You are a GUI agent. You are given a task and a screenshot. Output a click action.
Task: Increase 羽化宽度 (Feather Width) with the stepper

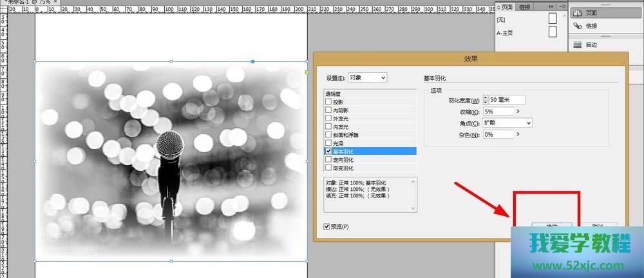tap(486, 97)
